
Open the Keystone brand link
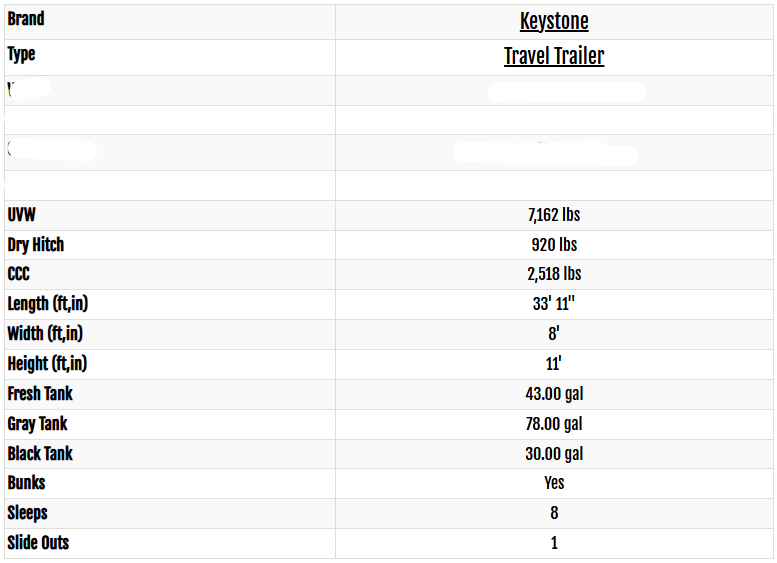[554, 21]
